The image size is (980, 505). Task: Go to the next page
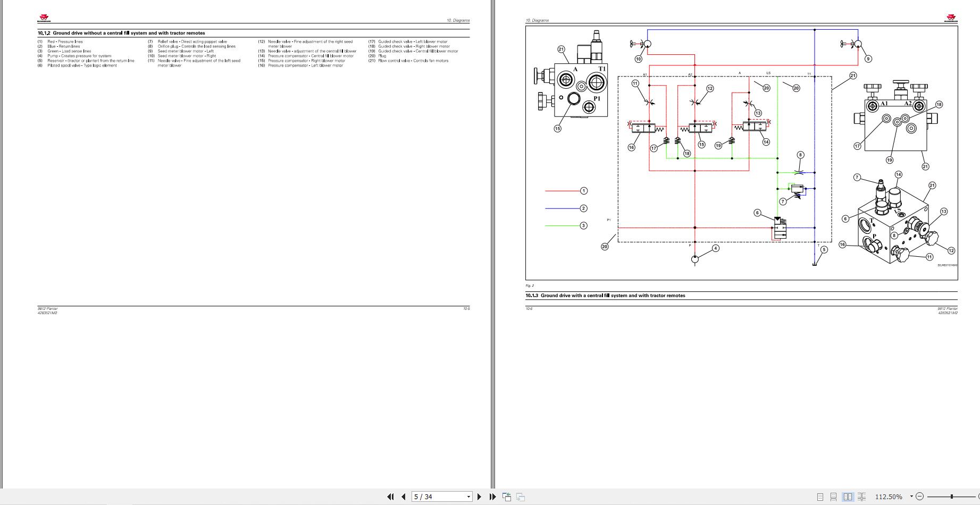click(479, 496)
